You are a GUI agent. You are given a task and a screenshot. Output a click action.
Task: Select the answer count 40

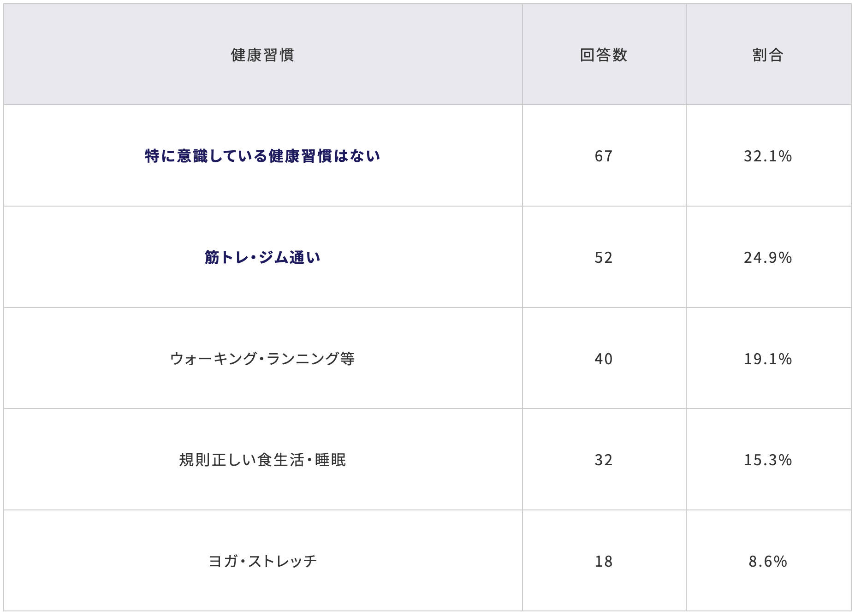tap(603, 359)
